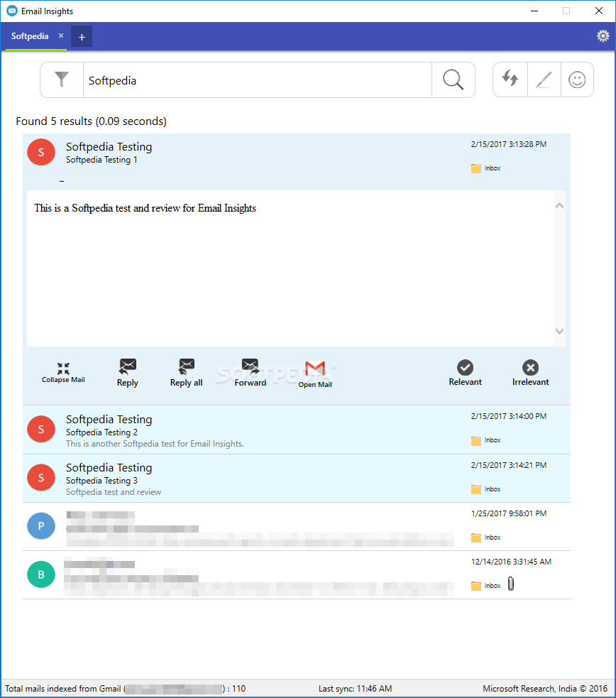The width and height of the screenshot is (616, 698).
Task: Collapse Mail for the expanded message
Action: click(63, 368)
